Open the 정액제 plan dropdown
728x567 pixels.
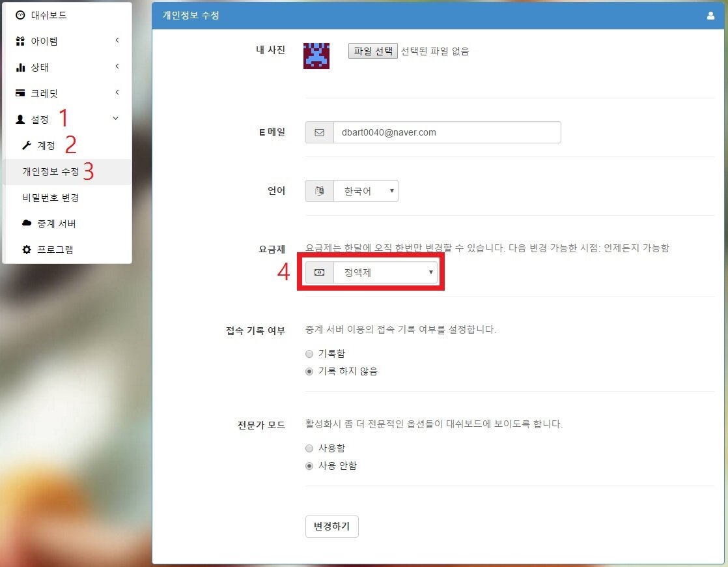tap(385, 272)
